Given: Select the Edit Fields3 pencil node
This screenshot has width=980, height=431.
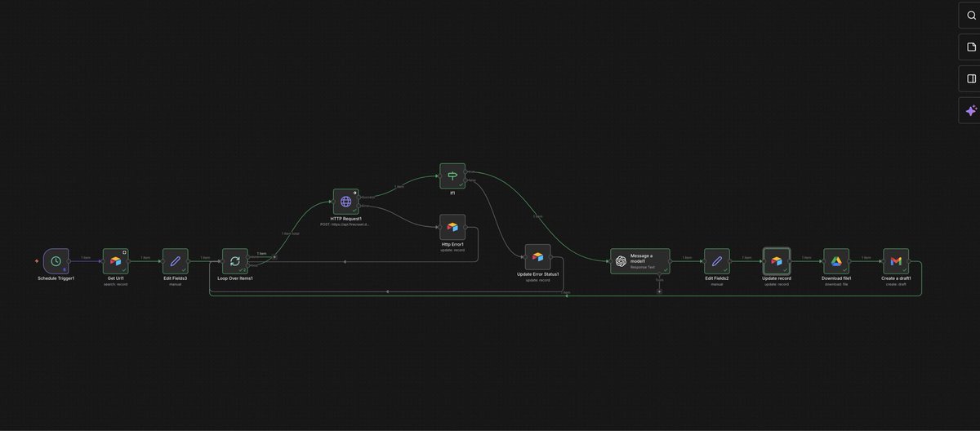Looking at the screenshot, I should point(176,261).
